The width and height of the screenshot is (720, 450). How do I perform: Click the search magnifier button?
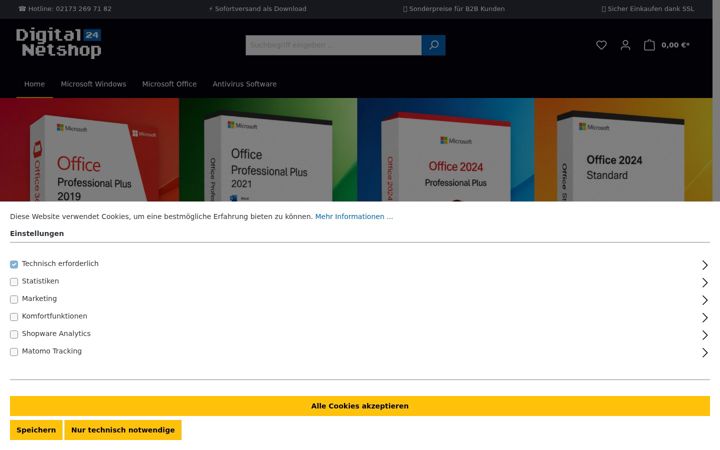coord(433,45)
